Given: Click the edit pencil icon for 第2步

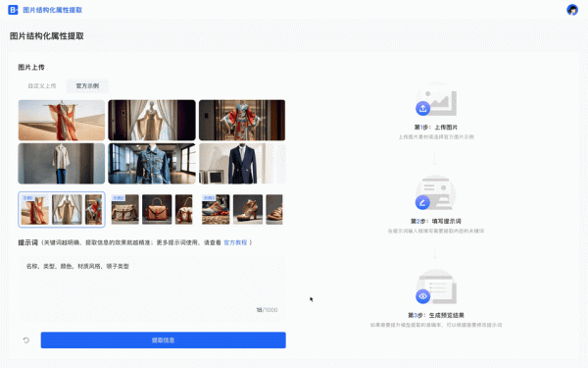Looking at the screenshot, I should pos(422,202).
